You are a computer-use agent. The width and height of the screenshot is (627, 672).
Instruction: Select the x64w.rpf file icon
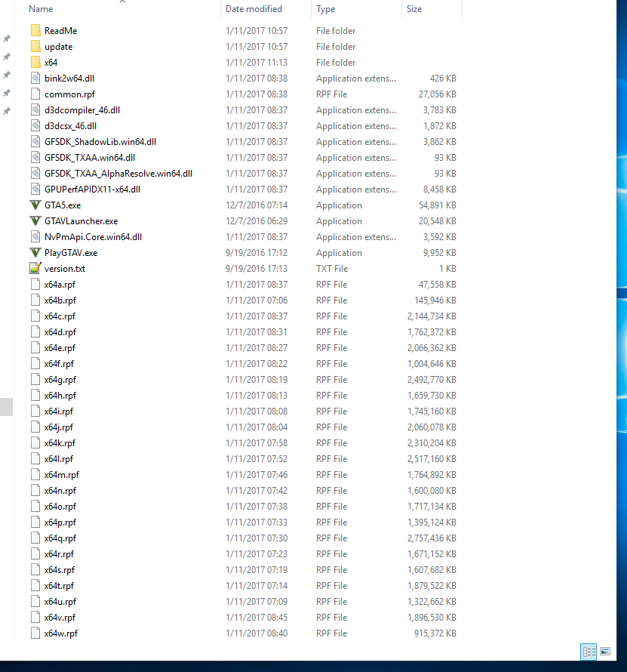35,633
